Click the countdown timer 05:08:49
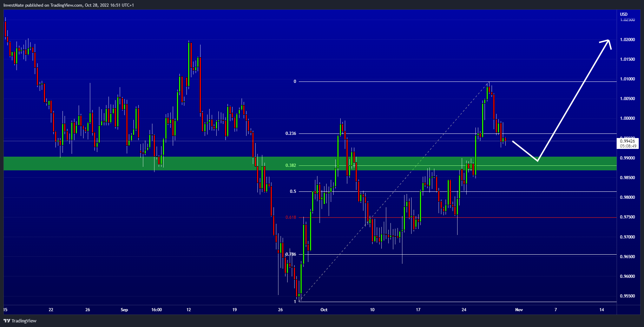644x327 pixels. [628, 146]
